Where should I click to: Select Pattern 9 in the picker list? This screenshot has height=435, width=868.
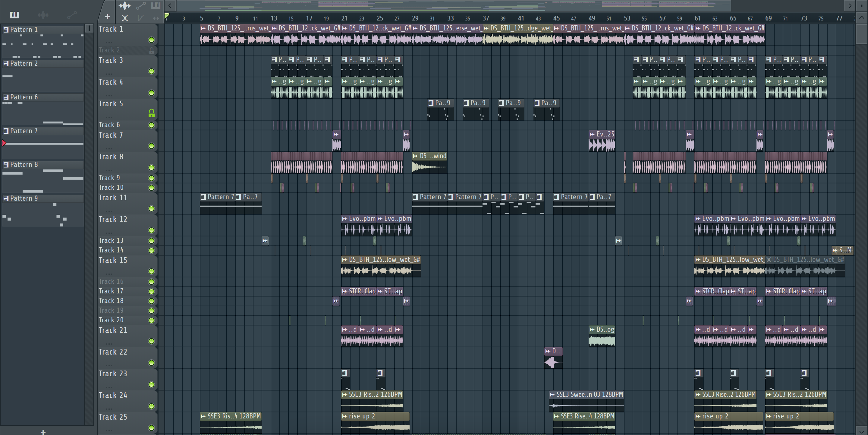(x=43, y=198)
